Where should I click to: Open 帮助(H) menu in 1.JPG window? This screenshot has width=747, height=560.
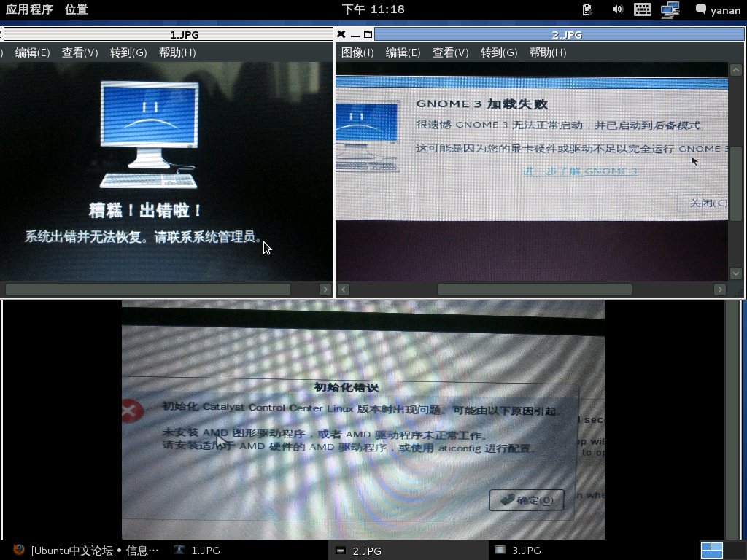point(177,52)
